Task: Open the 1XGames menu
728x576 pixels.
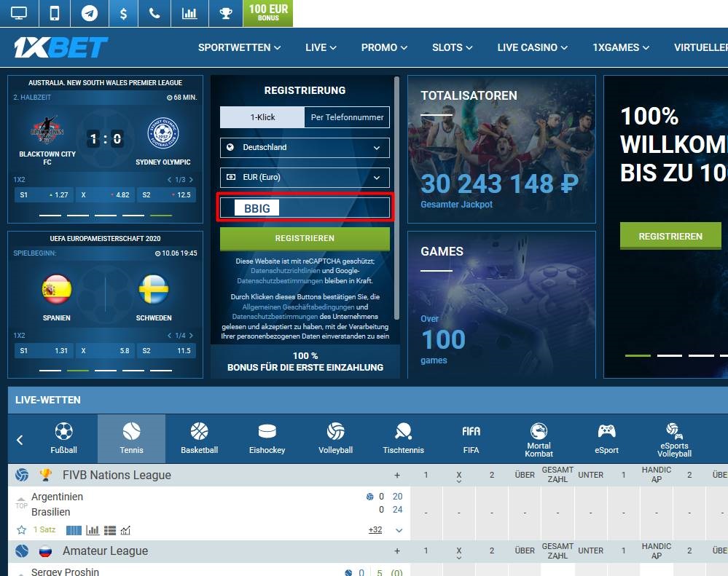Action: pyautogui.click(x=621, y=47)
